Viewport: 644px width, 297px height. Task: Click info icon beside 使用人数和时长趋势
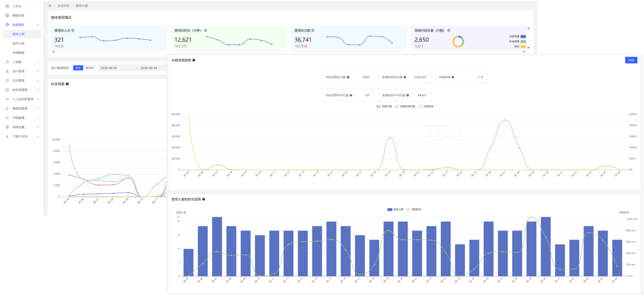(x=204, y=199)
